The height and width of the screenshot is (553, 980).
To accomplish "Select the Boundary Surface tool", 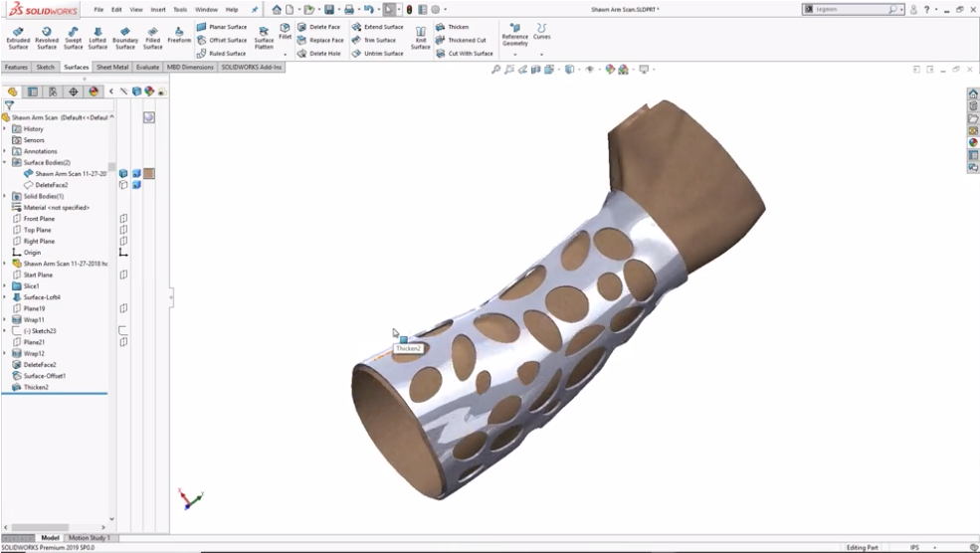I will coord(125,38).
